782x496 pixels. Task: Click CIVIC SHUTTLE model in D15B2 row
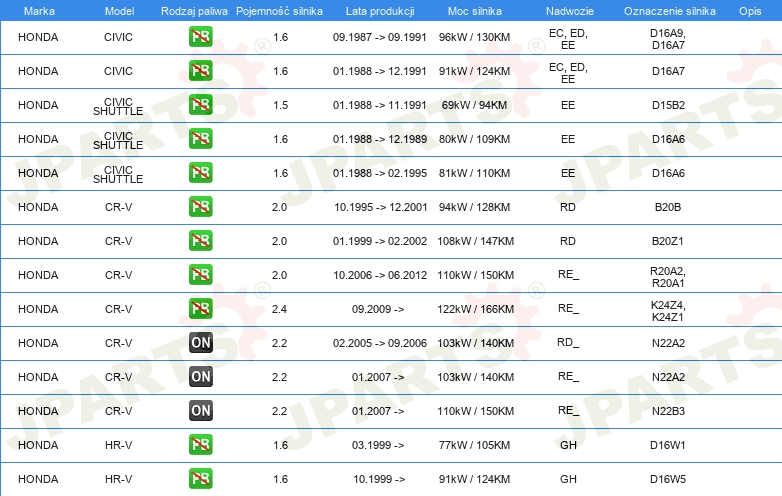[x=118, y=107]
